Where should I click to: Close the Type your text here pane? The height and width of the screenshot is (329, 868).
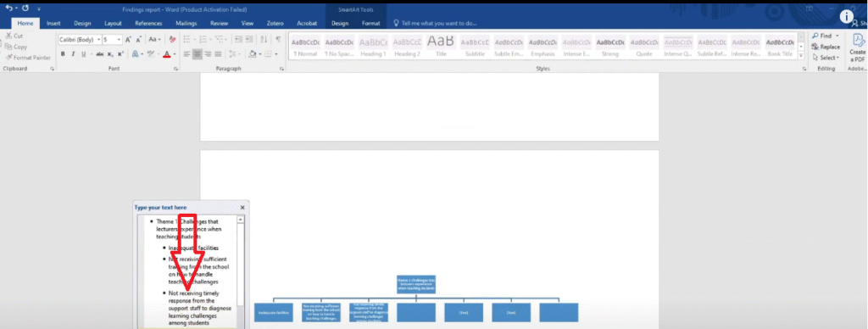(x=242, y=207)
